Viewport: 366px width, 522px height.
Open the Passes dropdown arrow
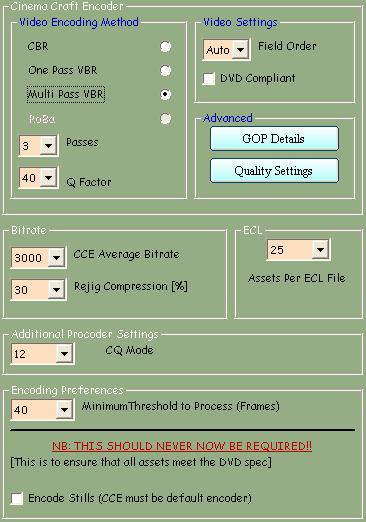click(49, 146)
